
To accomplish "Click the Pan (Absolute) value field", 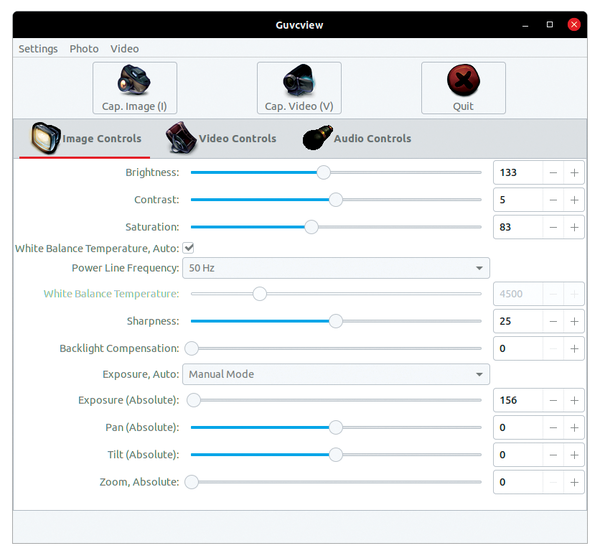I will click(x=518, y=428).
